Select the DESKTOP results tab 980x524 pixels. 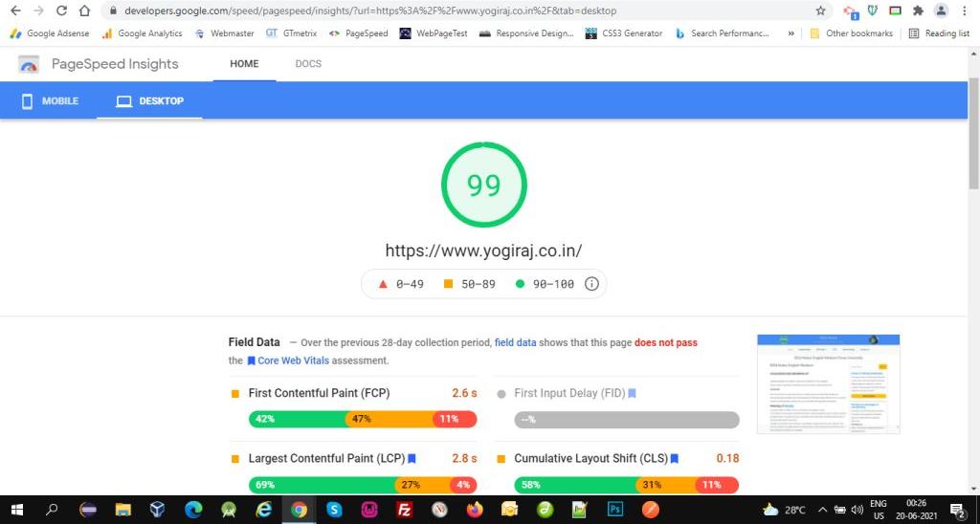[x=149, y=100]
